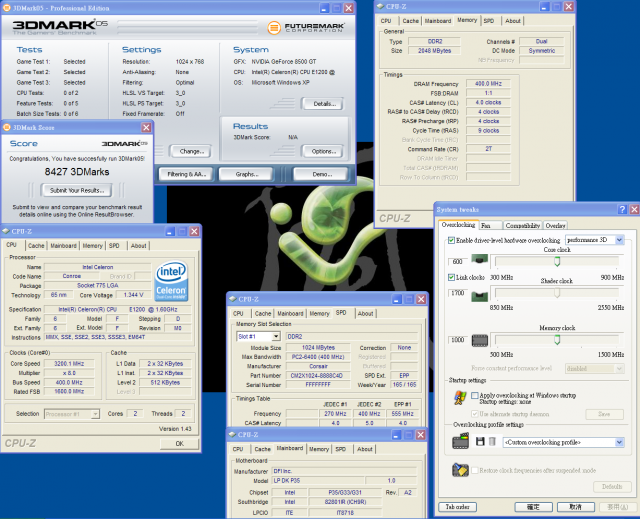Open the Overlay tab in System tweaks
640x519 pixels.
point(555,226)
